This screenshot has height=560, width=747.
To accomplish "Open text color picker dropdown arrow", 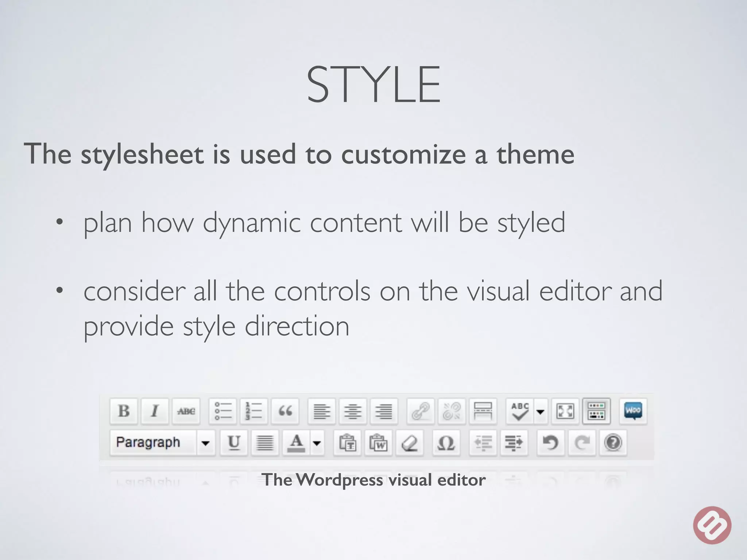I will (317, 443).
